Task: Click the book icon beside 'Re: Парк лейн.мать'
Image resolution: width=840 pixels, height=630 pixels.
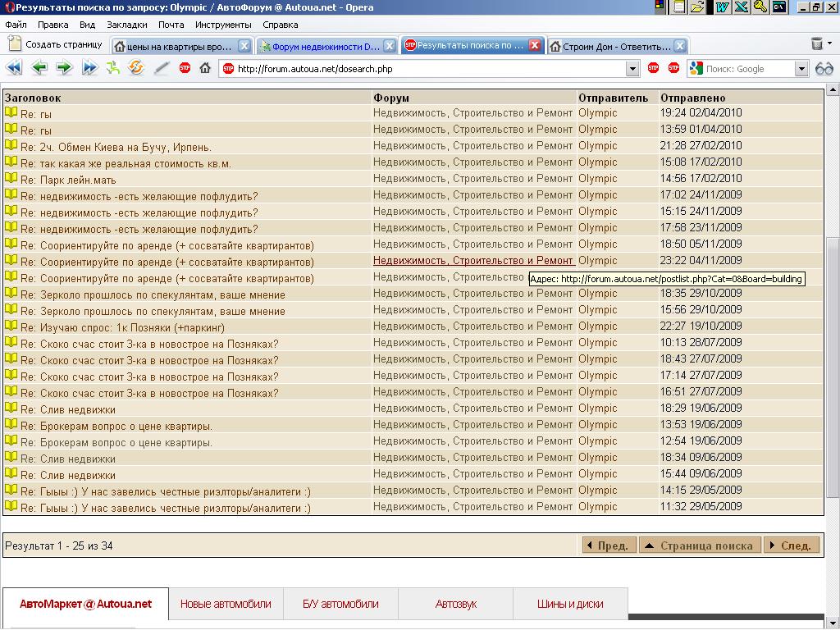Action: 11,178
